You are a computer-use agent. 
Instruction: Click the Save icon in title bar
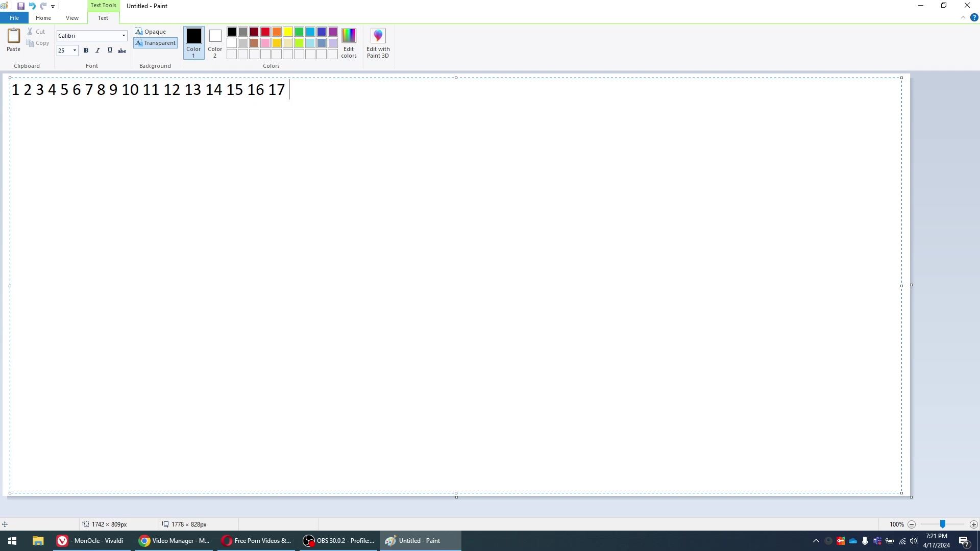tap(21, 6)
